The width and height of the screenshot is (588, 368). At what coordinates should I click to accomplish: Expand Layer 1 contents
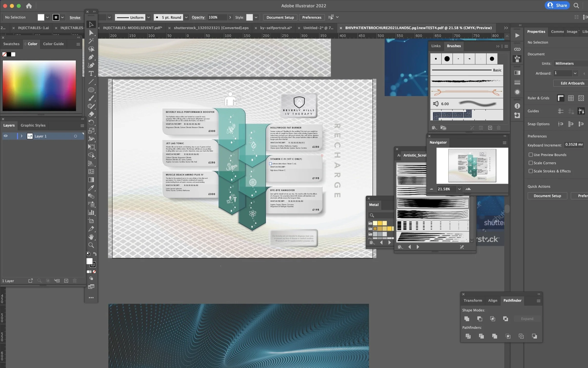click(21, 136)
